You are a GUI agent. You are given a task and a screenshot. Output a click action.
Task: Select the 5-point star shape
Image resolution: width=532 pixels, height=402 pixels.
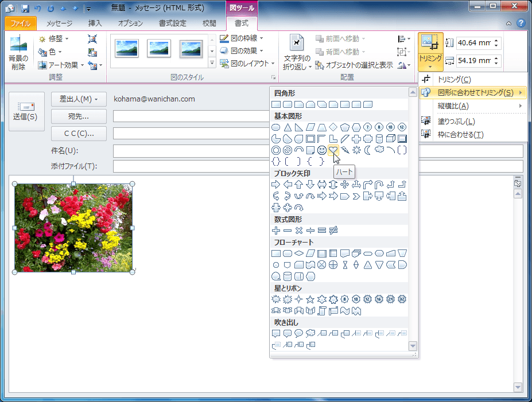pyautogui.click(x=310, y=299)
